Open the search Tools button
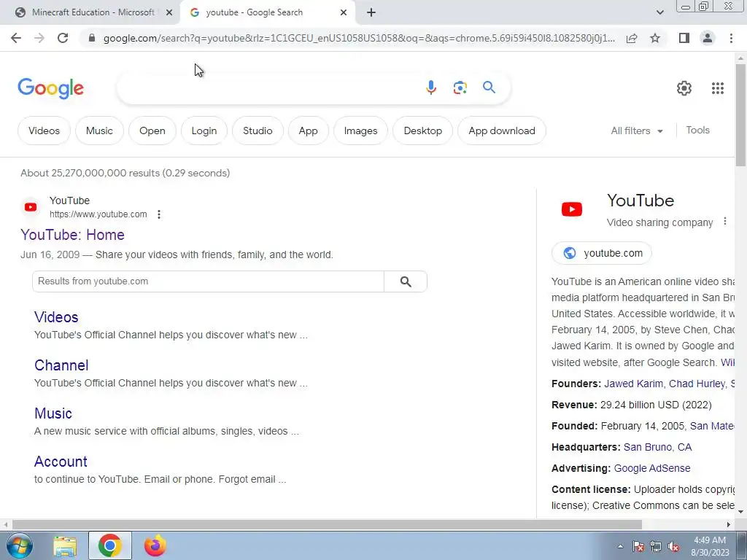 pyautogui.click(x=697, y=130)
